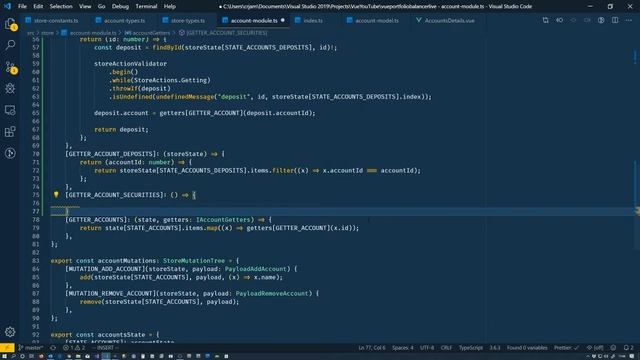Click the GETTER_ACCOUNT_SECURITIES breadcrumb segment
640x360 pixels.
tap(223, 33)
